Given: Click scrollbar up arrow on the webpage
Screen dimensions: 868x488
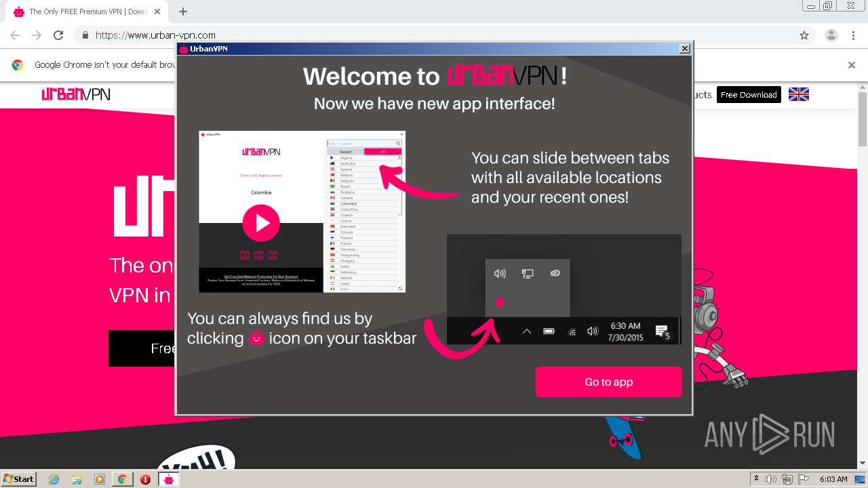Looking at the screenshot, I should pyautogui.click(x=863, y=89).
